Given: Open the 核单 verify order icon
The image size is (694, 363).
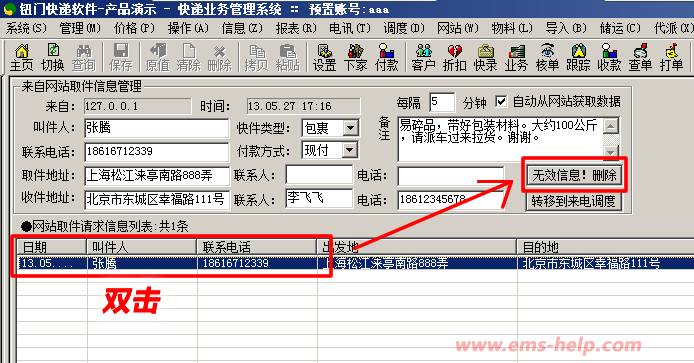Looking at the screenshot, I should (547, 58).
